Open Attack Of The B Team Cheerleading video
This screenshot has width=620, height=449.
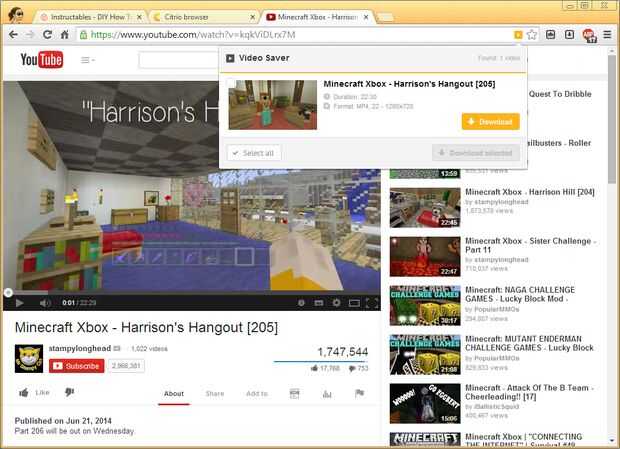click(529, 392)
